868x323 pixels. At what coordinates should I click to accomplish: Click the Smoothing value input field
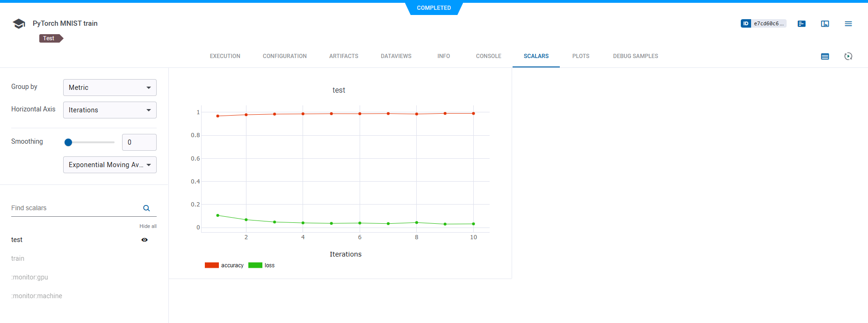coord(139,142)
